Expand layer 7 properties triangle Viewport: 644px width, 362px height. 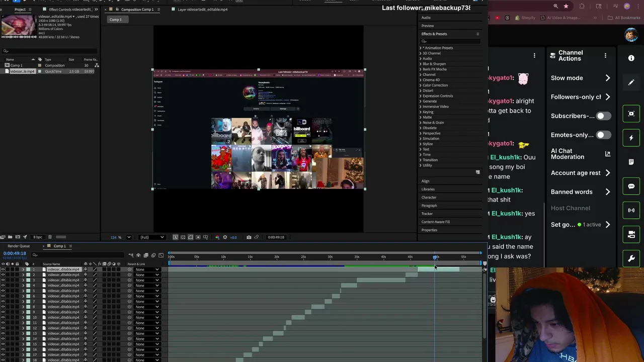(23, 301)
